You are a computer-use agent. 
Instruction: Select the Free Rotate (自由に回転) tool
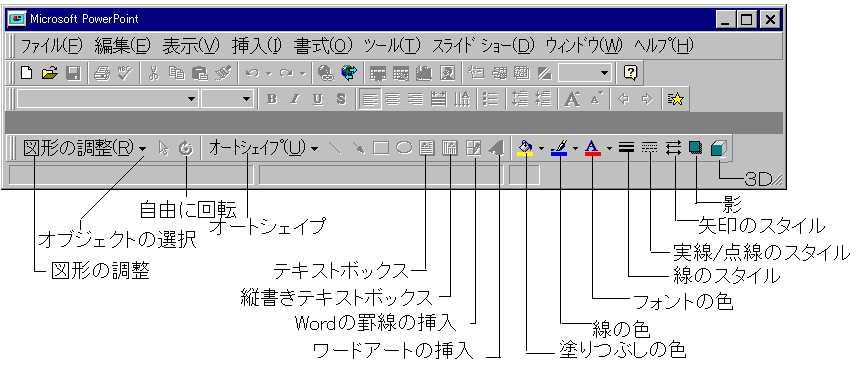point(186,148)
